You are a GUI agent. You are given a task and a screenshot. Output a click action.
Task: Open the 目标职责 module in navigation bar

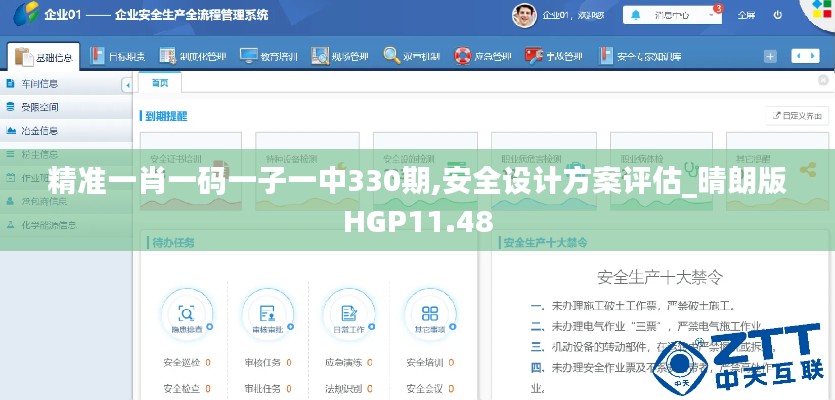[118, 56]
